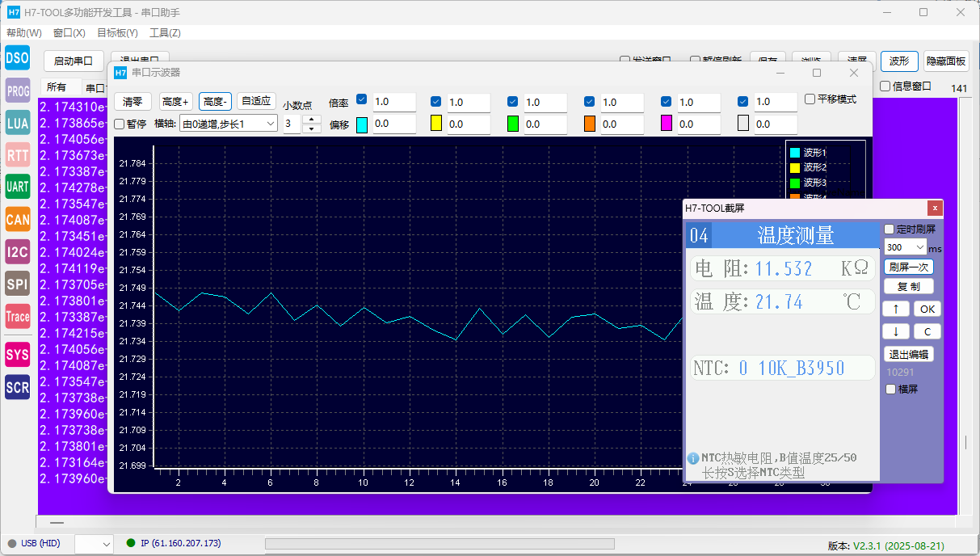Click the 清零 button
Viewport: 980px width, 556px height.
click(x=132, y=101)
